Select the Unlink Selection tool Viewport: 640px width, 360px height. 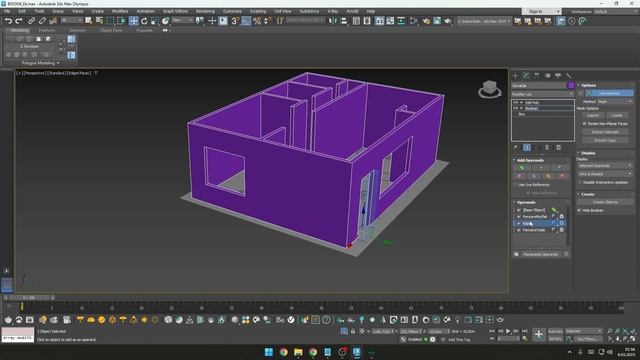coord(42,21)
